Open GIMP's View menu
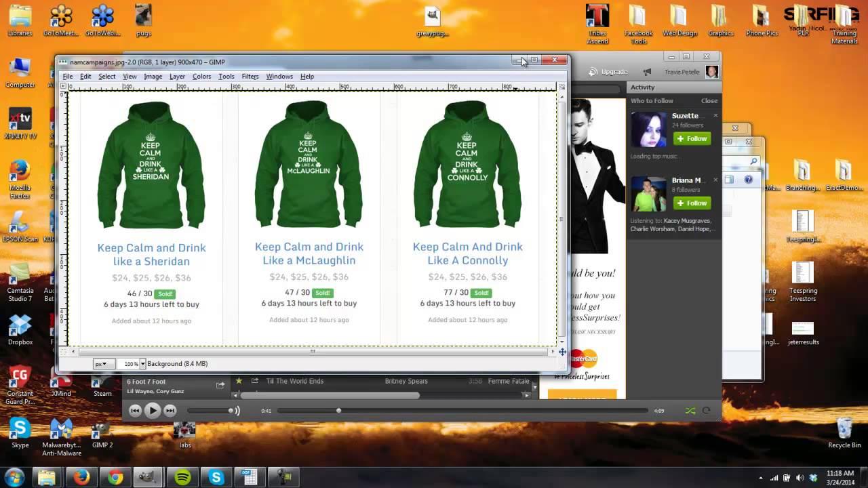This screenshot has height=488, width=868. [x=130, y=77]
